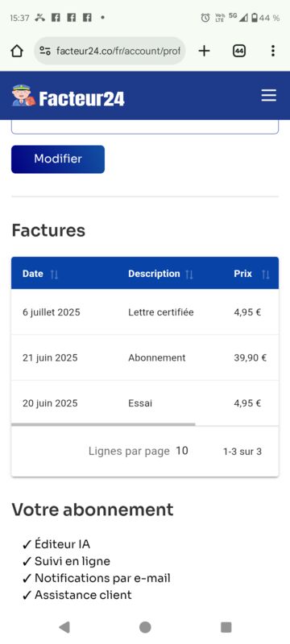
Task: View site info icon in address bar
Action: pos(45,51)
